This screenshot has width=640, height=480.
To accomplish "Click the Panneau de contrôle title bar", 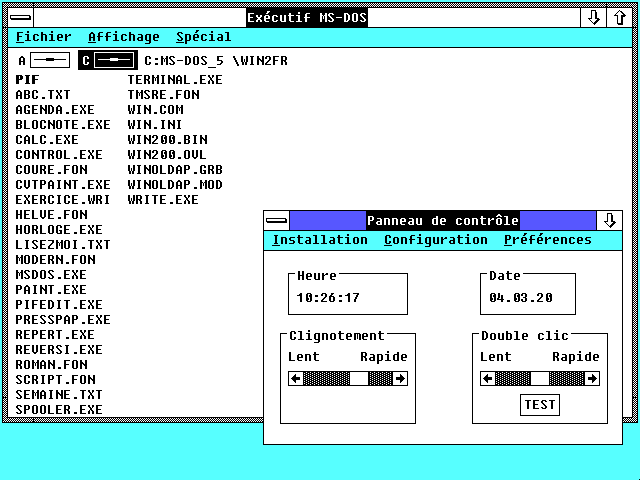I will point(443,221).
